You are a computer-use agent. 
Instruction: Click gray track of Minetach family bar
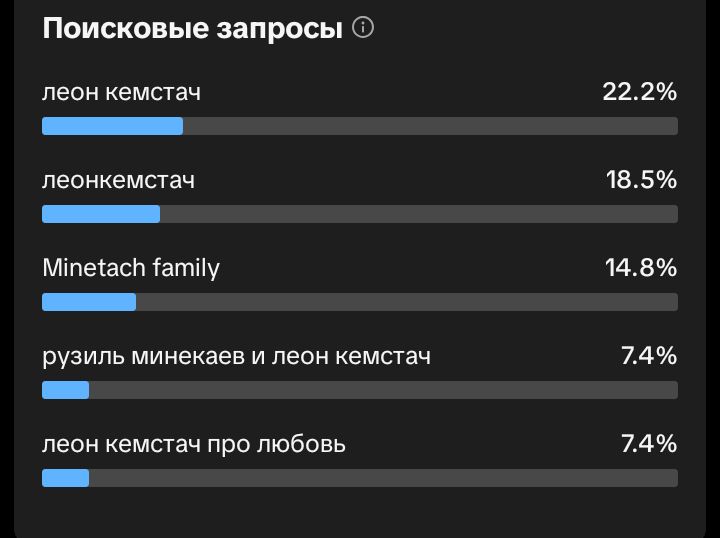pos(407,302)
